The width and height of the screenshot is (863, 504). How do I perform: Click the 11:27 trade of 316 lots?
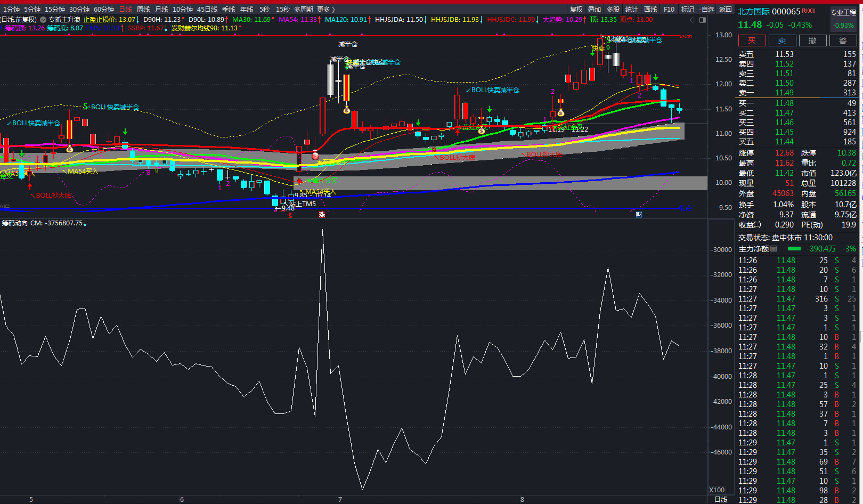tap(797, 299)
